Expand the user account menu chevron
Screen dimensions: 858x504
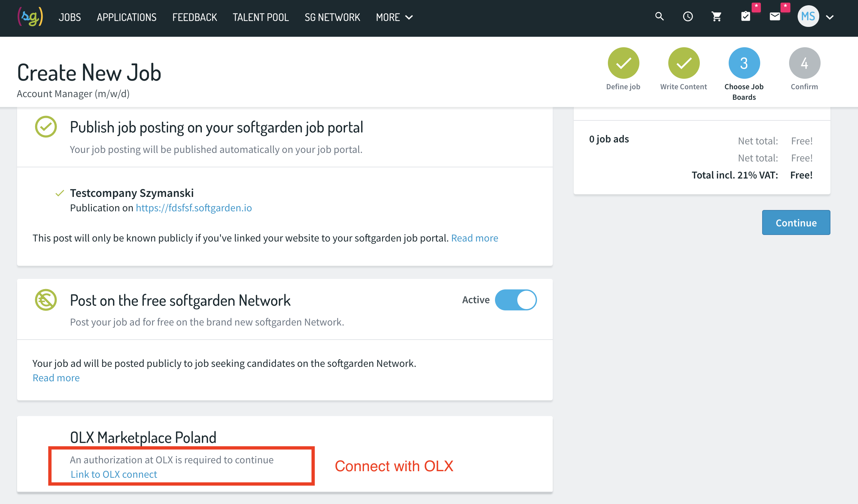coord(830,17)
